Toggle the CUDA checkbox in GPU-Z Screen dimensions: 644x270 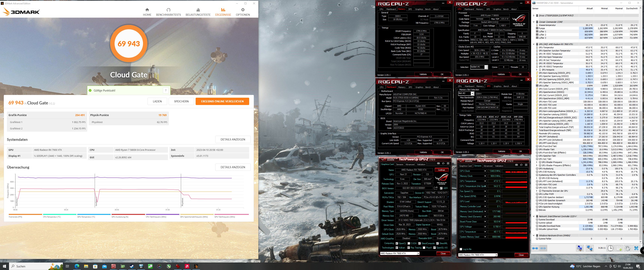pos(409,243)
